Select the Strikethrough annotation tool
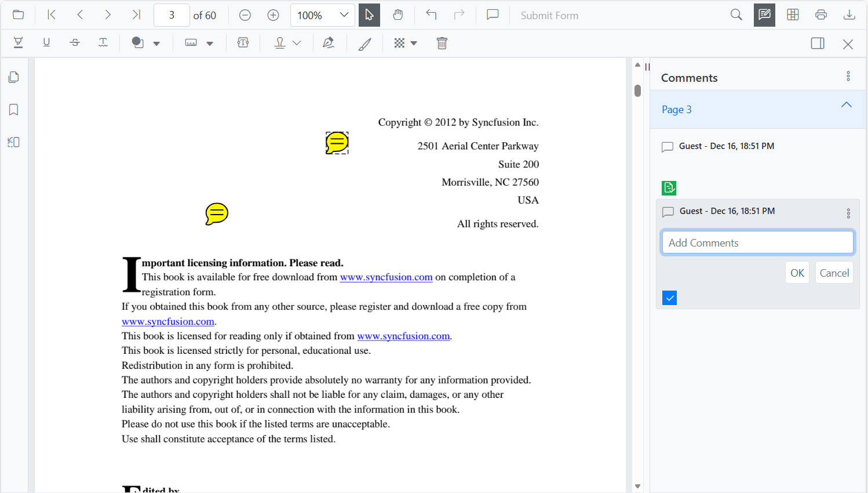868x493 pixels. point(75,42)
